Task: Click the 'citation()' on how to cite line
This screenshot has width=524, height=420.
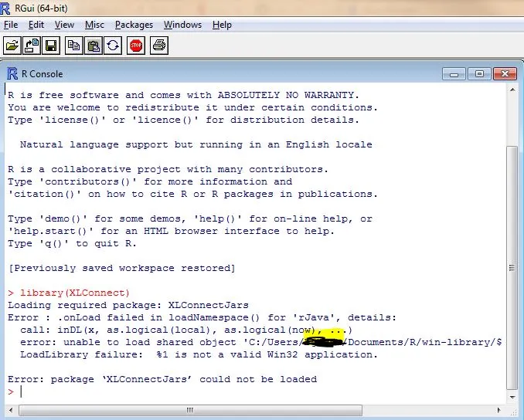Action: point(192,194)
